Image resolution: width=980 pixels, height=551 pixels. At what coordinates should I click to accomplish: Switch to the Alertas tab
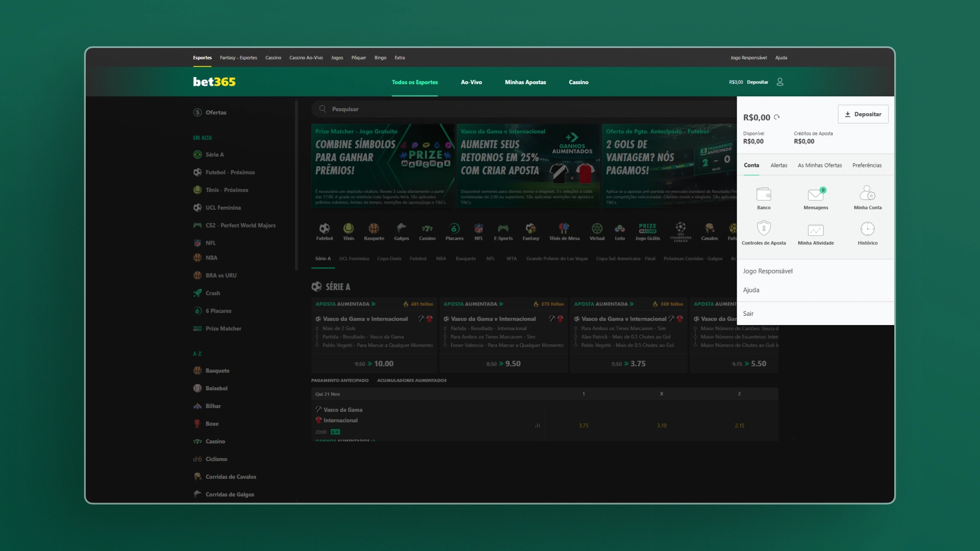[x=779, y=165]
